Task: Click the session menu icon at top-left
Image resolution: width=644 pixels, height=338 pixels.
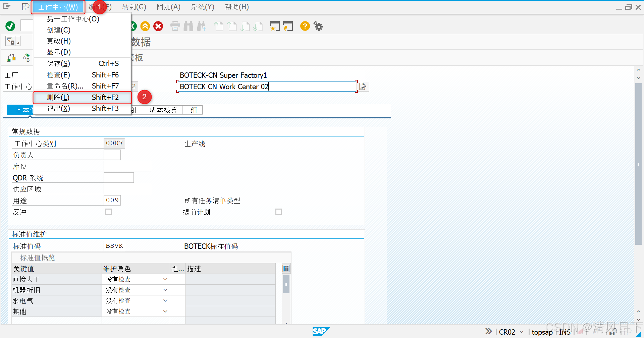Action: [x=7, y=7]
